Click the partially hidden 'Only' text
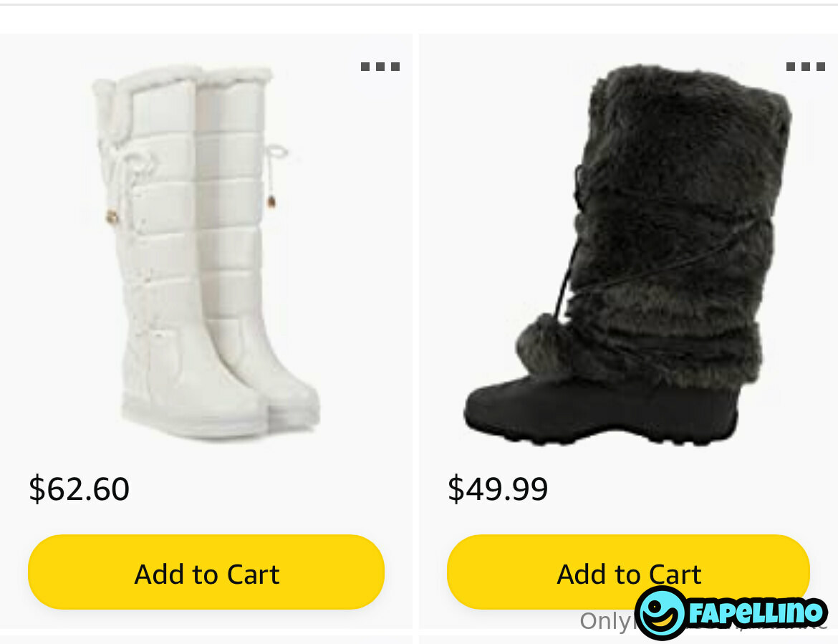The width and height of the screenshot is (838, 644). pos(607,621)
